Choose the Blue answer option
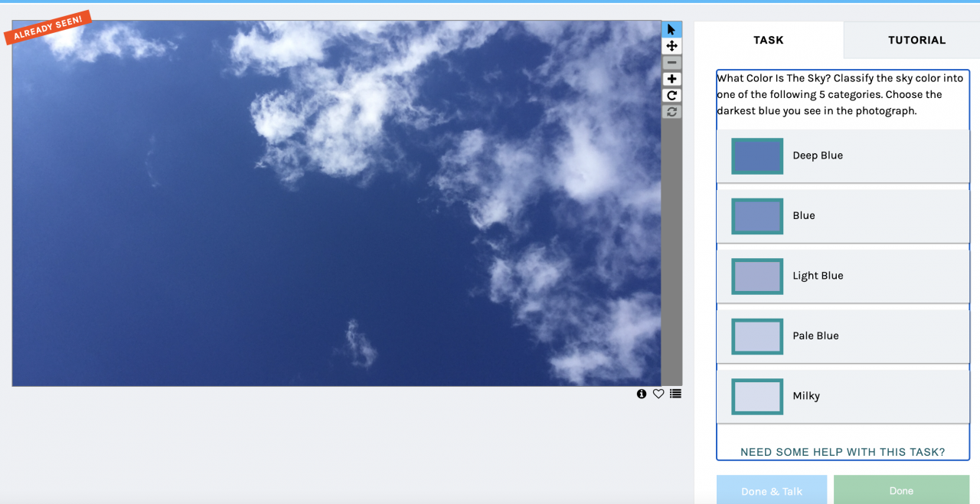Viewport: 980px width, 504px height. click(843, 216)
